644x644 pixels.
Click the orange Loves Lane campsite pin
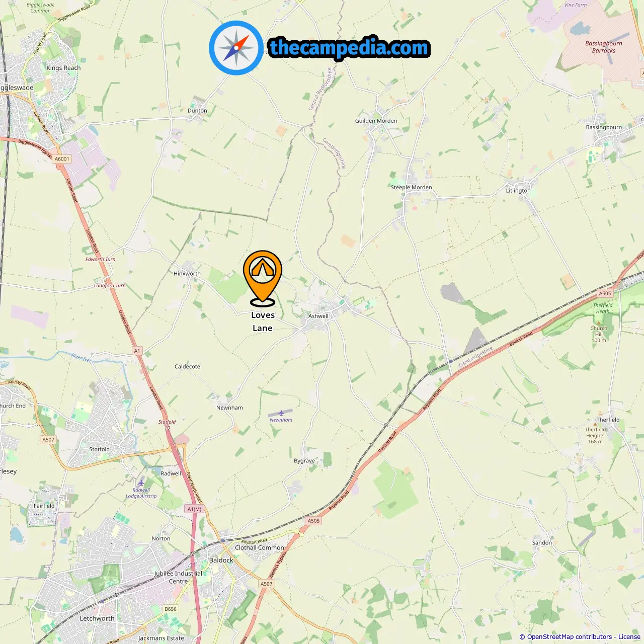click(x=263, y=278)
